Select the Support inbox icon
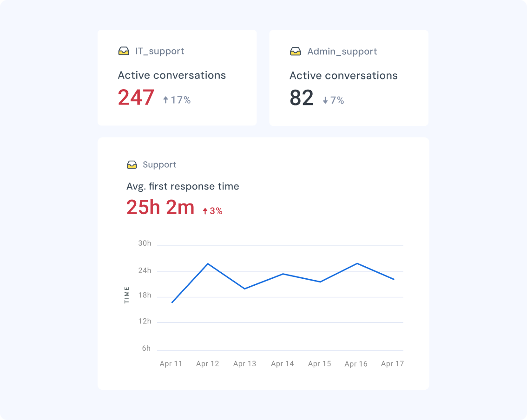Screen dimensions: 527x420 point(132,164)
